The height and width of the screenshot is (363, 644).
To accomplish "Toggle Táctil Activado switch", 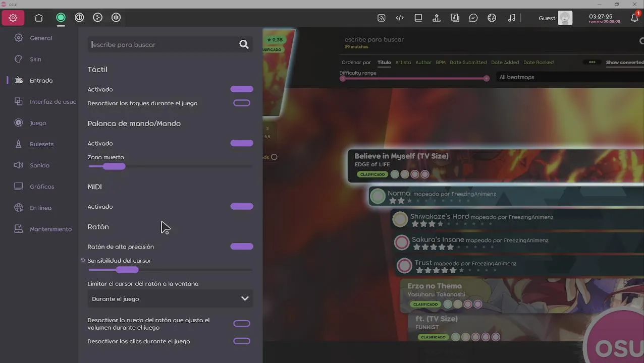I will click(x=242, y=89).
